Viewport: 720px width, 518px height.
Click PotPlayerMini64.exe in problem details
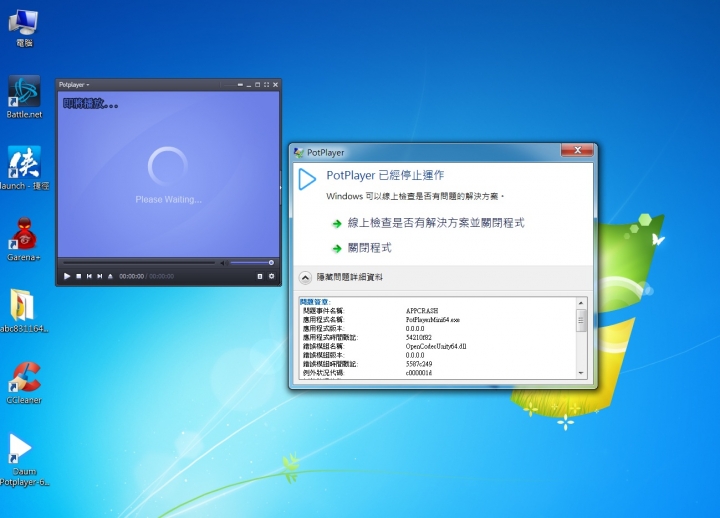coord(433,320)
